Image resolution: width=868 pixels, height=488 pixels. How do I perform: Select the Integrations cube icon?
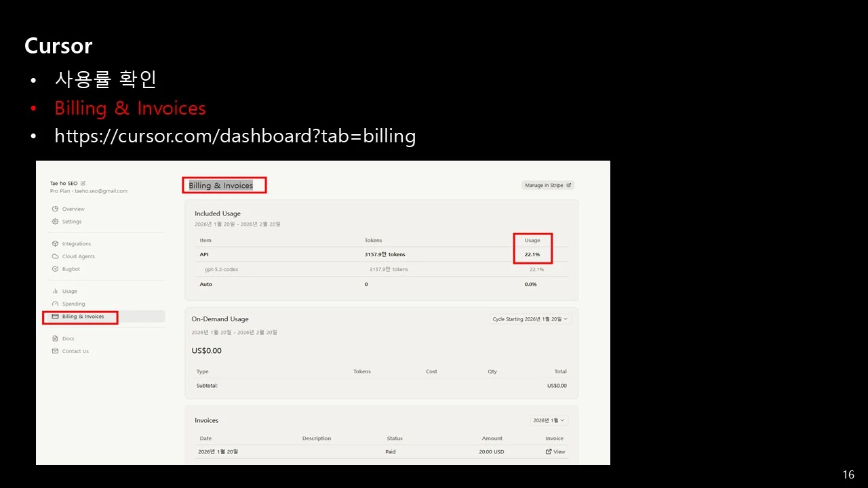tap(55, 243)
